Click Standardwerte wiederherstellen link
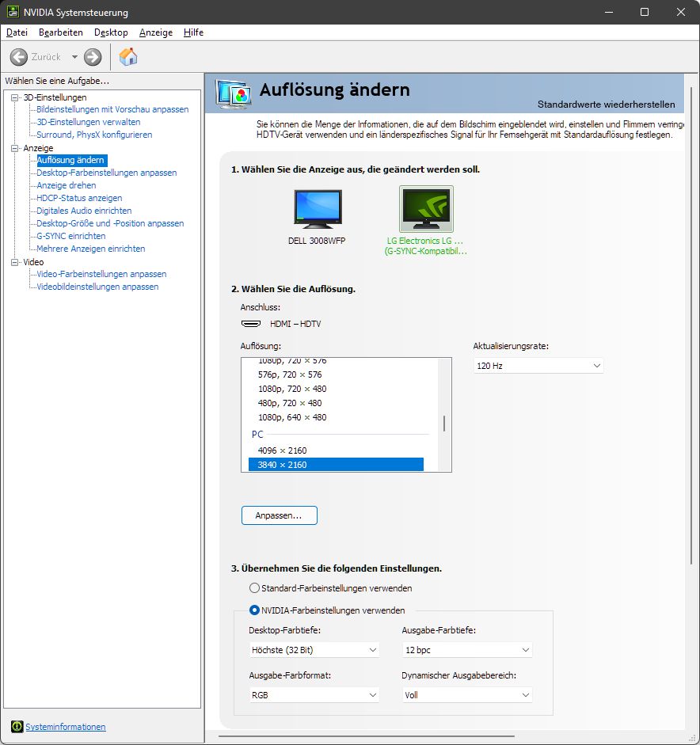The image size is (700, 745). click(x=606, y=104)
